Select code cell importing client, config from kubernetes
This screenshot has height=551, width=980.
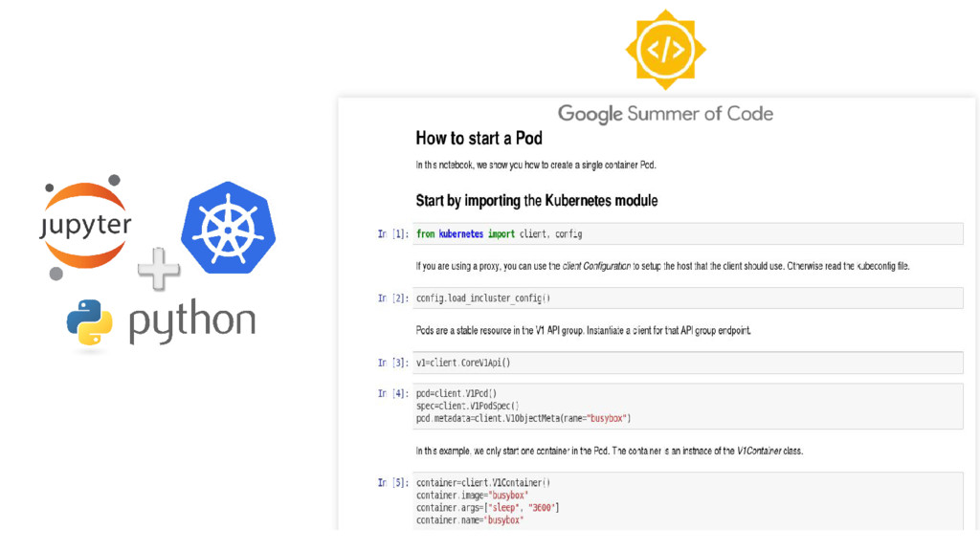(687, 233)
